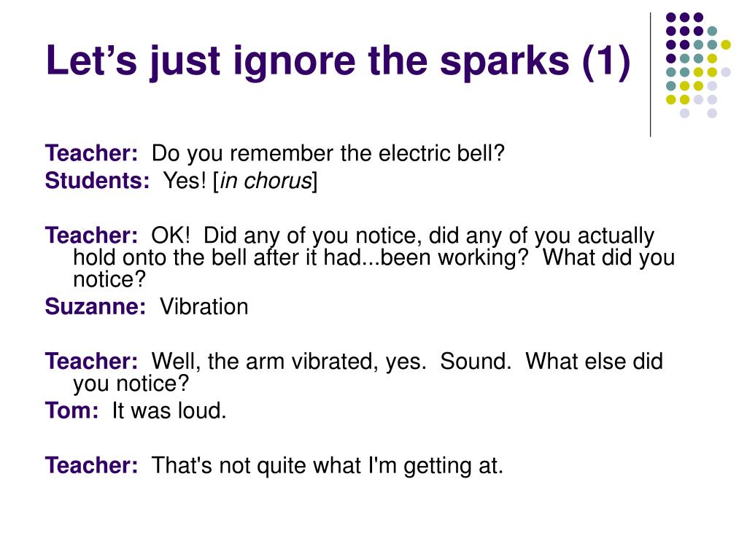Click the vertical divider line beside the title
The height and width of the screenshot is (560, 747).
(x=650, y=75)
